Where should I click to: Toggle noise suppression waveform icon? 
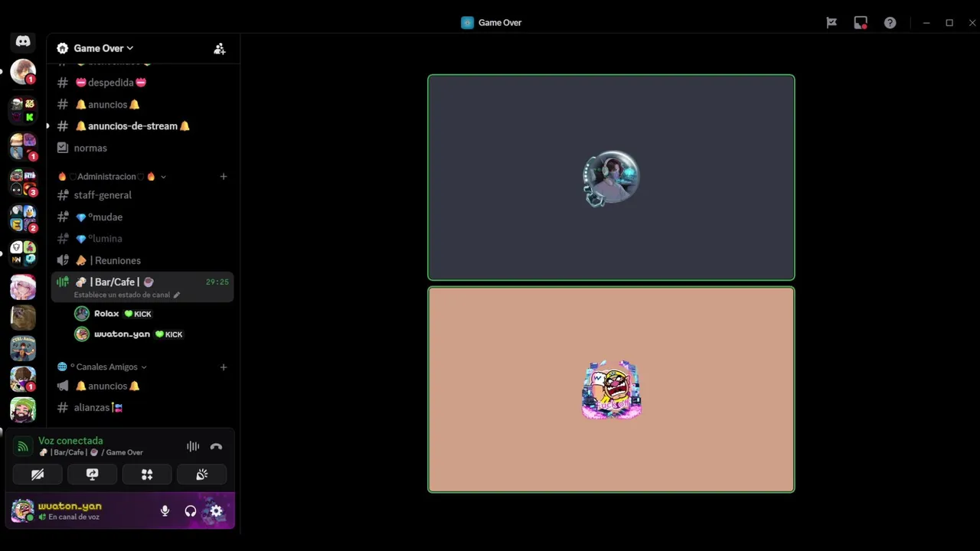click(193, 446)
